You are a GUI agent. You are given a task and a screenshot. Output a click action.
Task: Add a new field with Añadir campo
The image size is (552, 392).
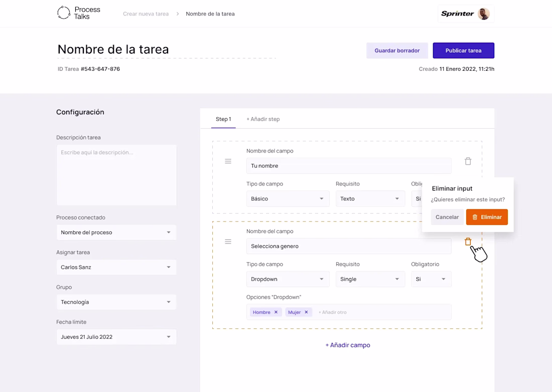click(347, 345)
